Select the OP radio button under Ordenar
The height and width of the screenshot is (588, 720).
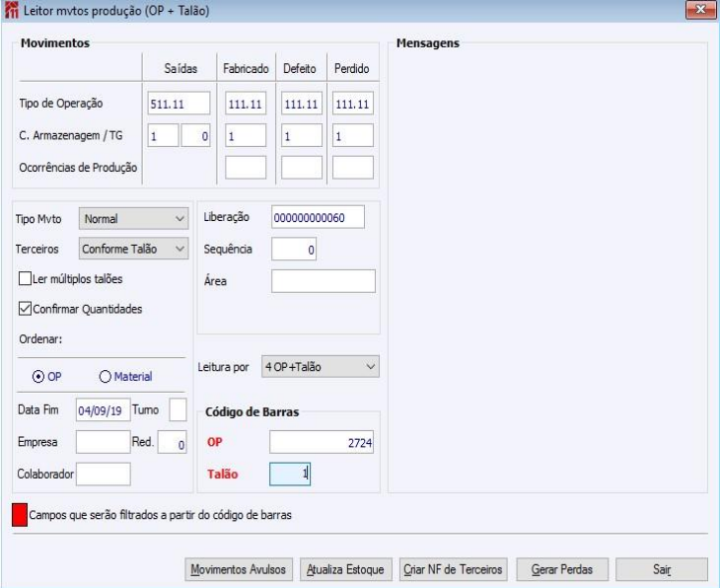click(38, 377)
